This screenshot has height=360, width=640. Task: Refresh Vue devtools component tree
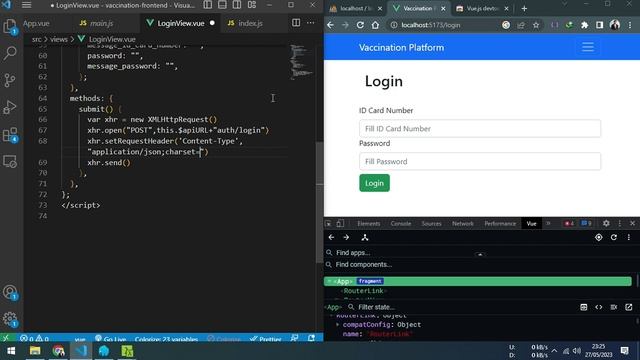tap(613, 237)
